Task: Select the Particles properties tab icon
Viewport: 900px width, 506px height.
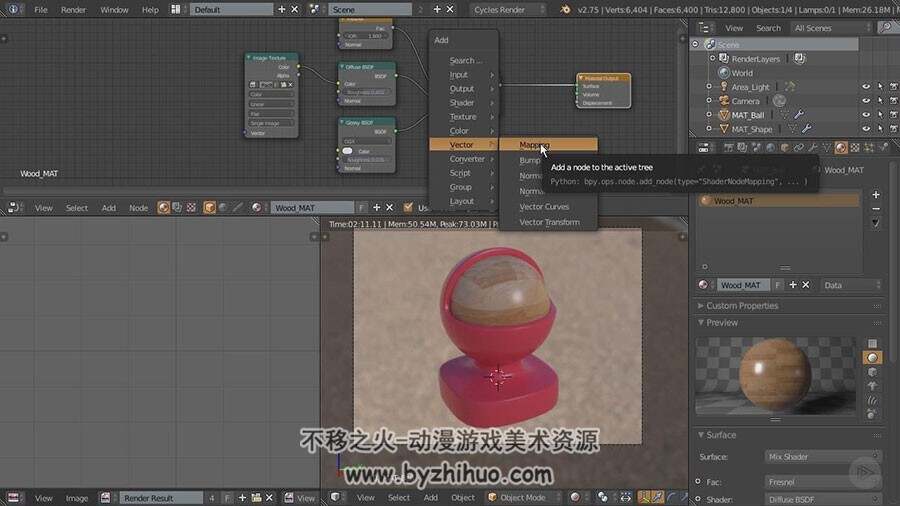Action: pyautogui.click(x=869, y=148)
